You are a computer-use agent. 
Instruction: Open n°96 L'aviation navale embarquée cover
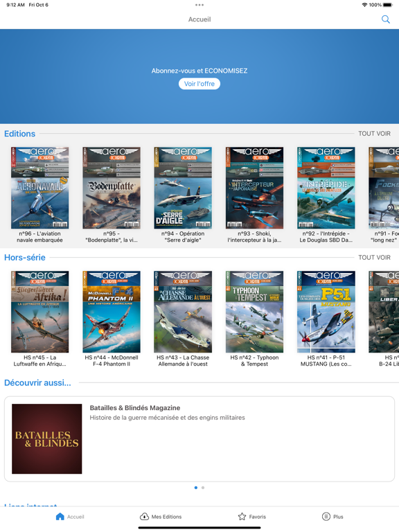(39, 188)
